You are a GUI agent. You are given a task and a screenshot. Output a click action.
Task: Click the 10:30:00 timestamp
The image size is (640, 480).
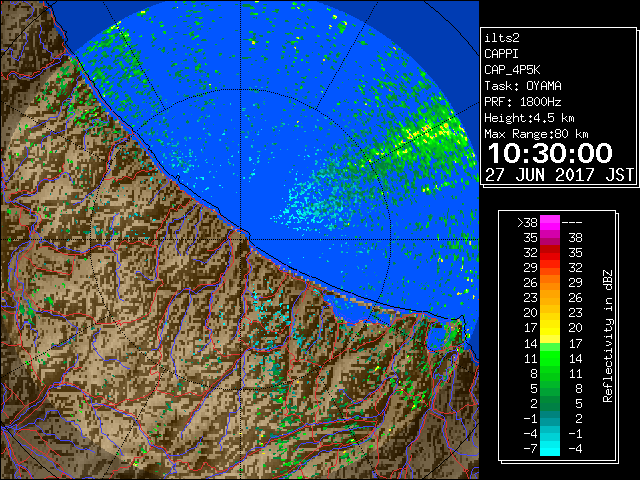(550, 153)
